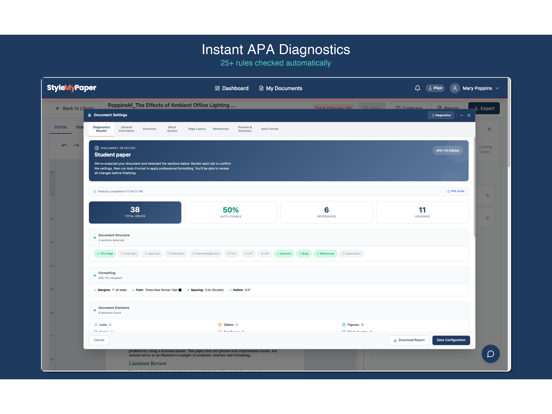Screen dimensions: 552x414
Task: Click the upper arrow in the side panel
Action: [x=487, y=195]
